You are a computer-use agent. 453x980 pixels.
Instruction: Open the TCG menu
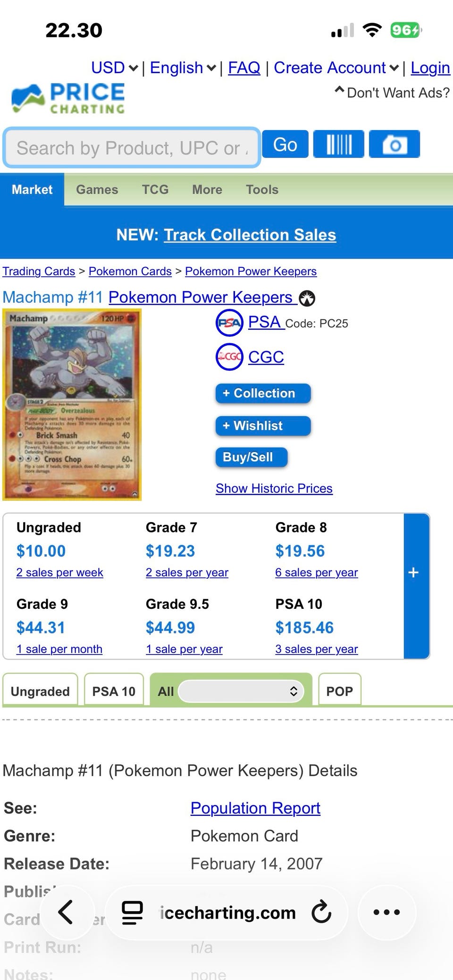tap(155, 190)
